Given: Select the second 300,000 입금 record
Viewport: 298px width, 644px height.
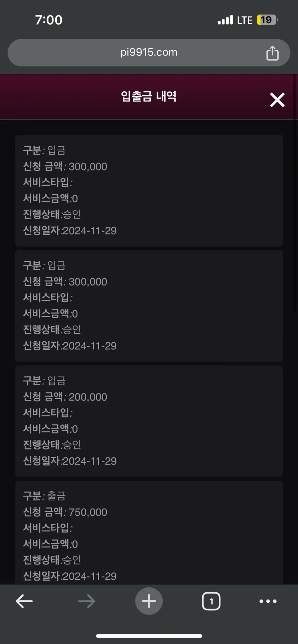Looking at the screenshot, I should pos(149,306).
